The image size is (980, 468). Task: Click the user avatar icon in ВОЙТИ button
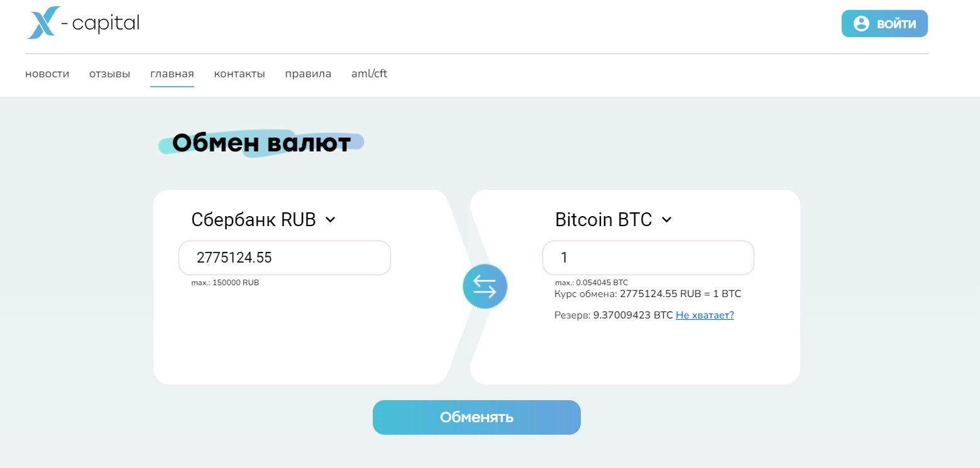(x=861, y=24)
